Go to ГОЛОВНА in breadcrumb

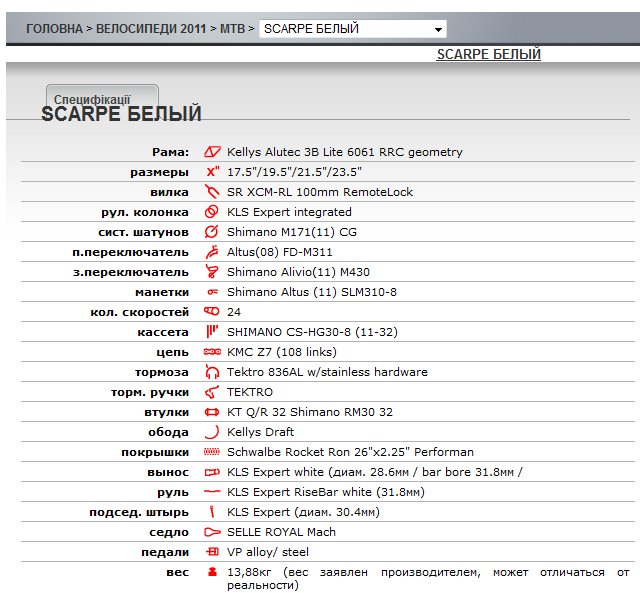(54, 29)
